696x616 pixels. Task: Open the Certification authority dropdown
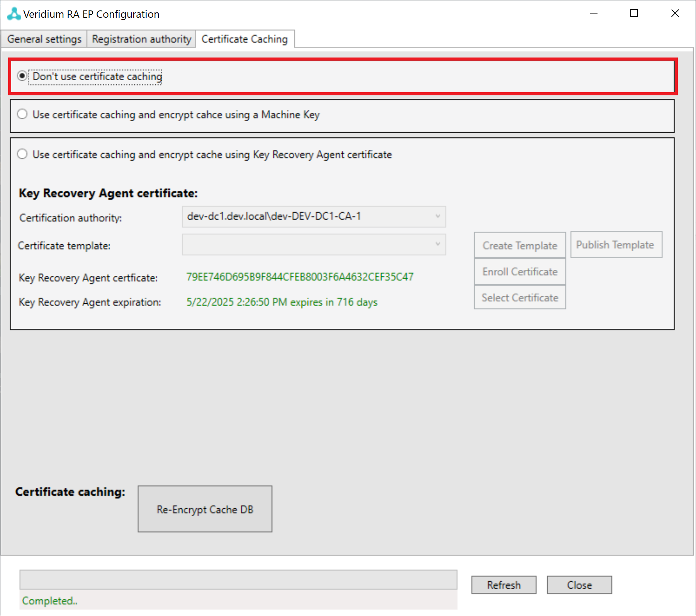314,217
